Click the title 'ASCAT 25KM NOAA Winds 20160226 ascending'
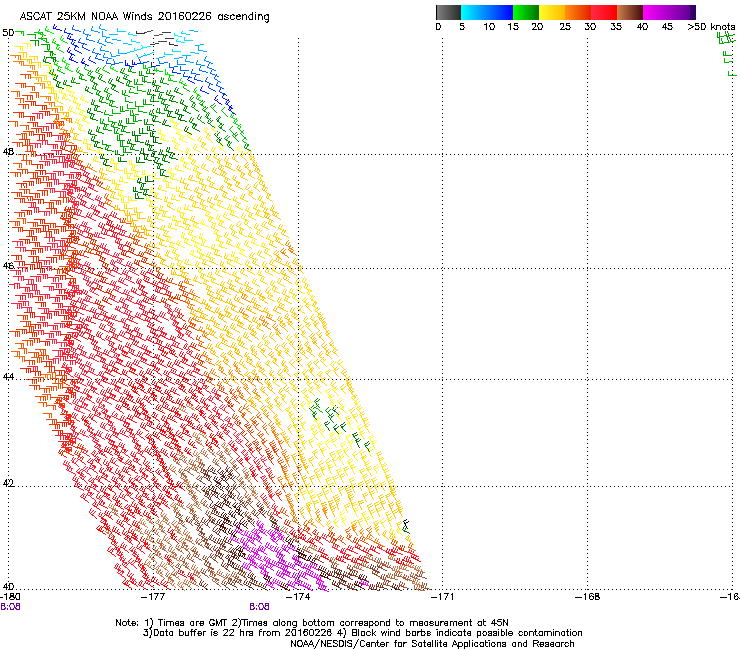Screen dimensions: 740x650 [144, 17]
